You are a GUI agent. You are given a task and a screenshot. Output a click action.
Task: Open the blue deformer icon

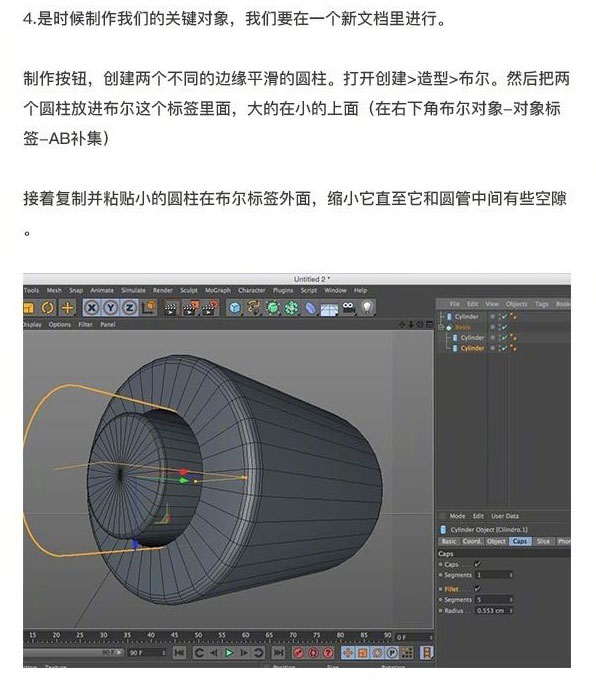tap(311, 308)
